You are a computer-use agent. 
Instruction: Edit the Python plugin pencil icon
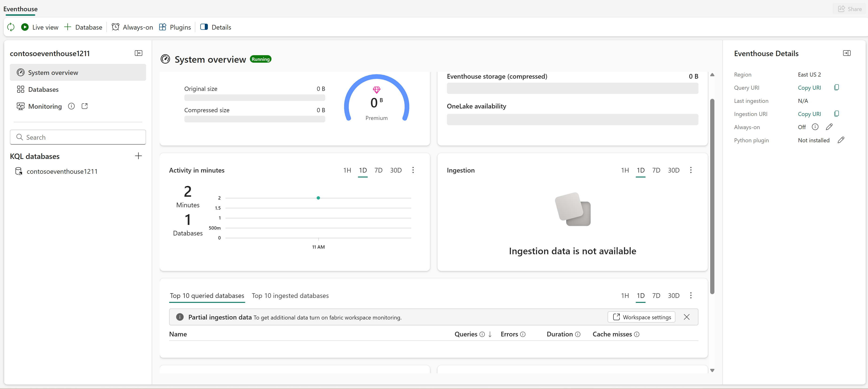[x=841, y=140]
